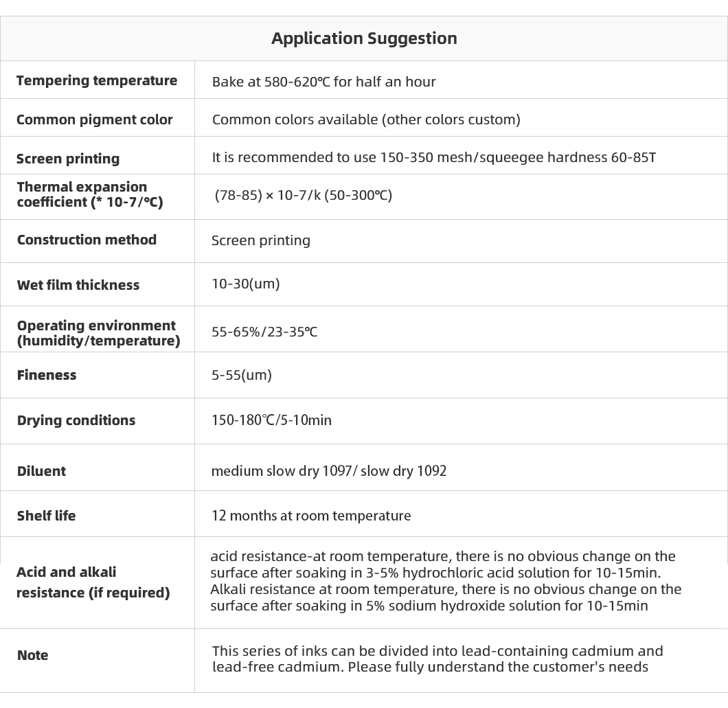The image size is (728, 708).
Task: Select the Note text about lead-free cadmium
Action: [x=437, y=659]
